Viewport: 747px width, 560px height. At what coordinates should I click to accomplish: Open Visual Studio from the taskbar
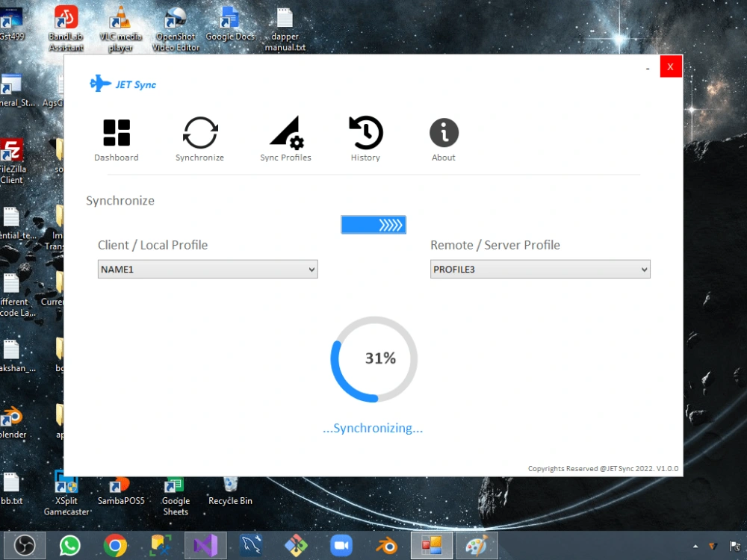coord(205,545)
